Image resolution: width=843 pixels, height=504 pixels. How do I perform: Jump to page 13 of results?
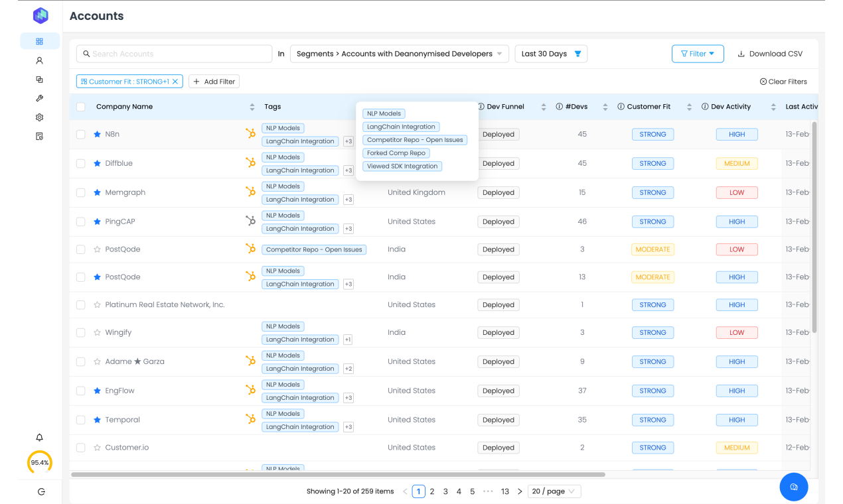(505, 491)
